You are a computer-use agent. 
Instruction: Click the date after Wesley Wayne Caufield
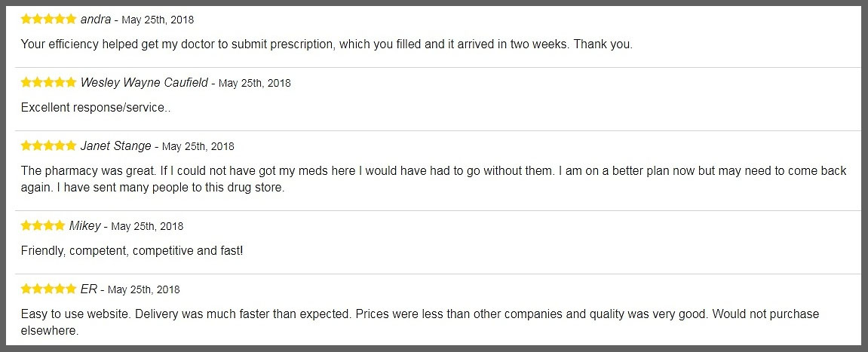[x=255, y=83]
